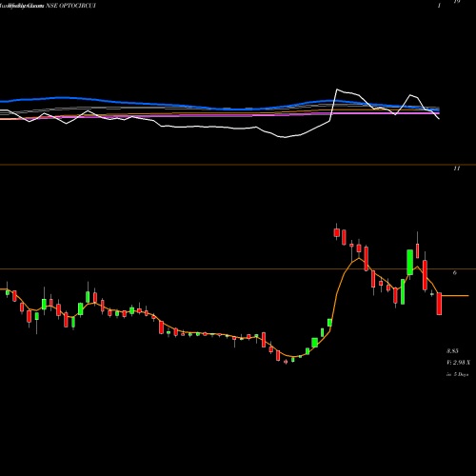The height and width of the screenshot is (476, 476).
Task: Click the highest red candle after the gap up
Action: pyautogui.click(x=337, y=232)
